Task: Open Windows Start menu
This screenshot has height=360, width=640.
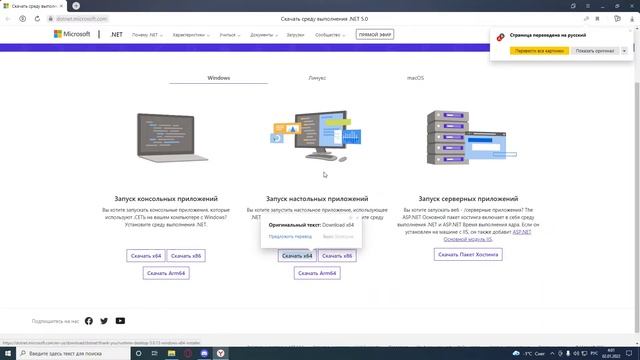Action: point(8,353)
